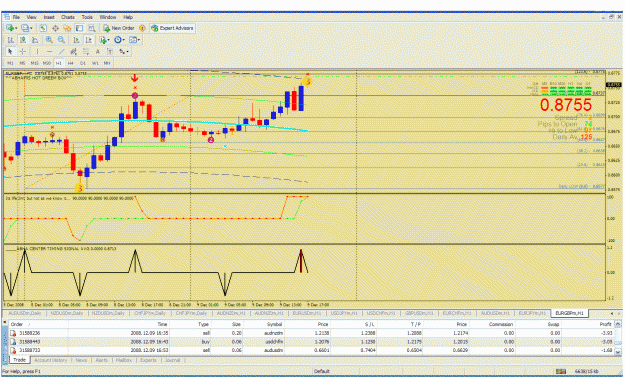Open the Strategy Tester icon
The width and height of the screenshot is (625, 377).
coord(92,28)
